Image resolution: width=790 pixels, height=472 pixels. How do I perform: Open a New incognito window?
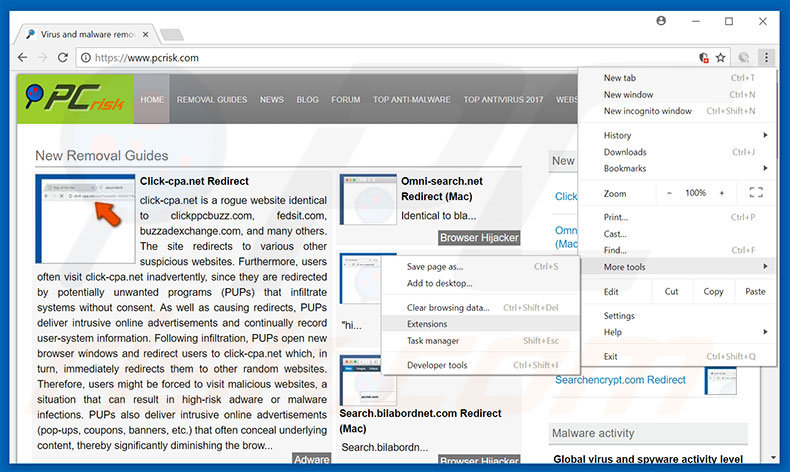(677, 111)
